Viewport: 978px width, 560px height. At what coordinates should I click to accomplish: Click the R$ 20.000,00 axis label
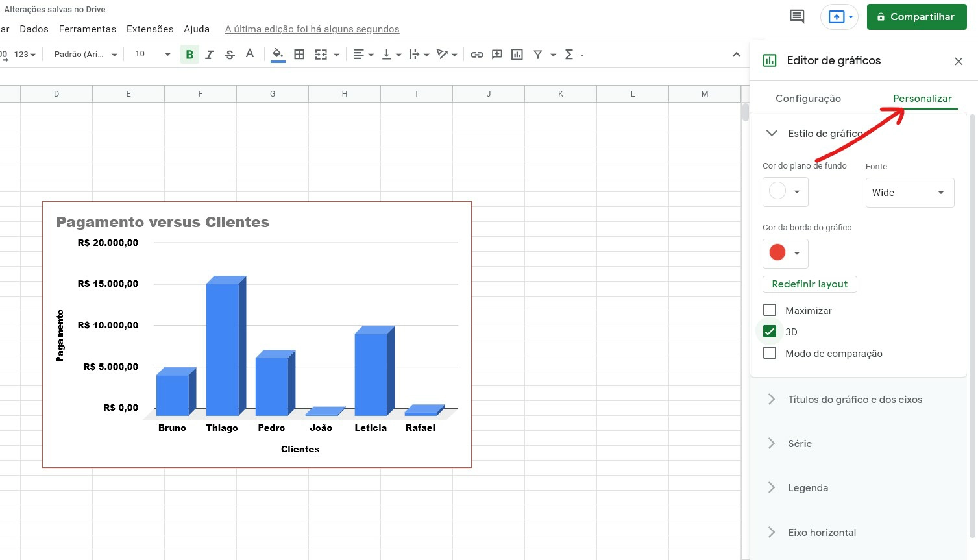tap(108, 243)
